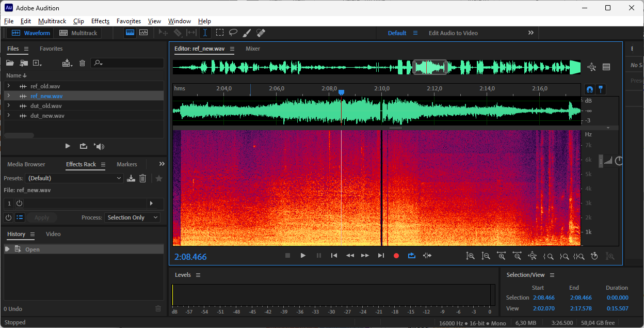This screenshot has height=328, width=644.
Task: Save effects rack preset icon
Action: click(131, 178)
